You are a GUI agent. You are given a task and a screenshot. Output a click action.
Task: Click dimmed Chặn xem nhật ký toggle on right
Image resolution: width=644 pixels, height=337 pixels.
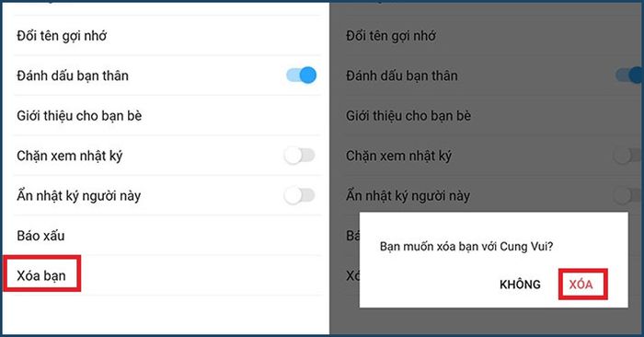(627, 156)
